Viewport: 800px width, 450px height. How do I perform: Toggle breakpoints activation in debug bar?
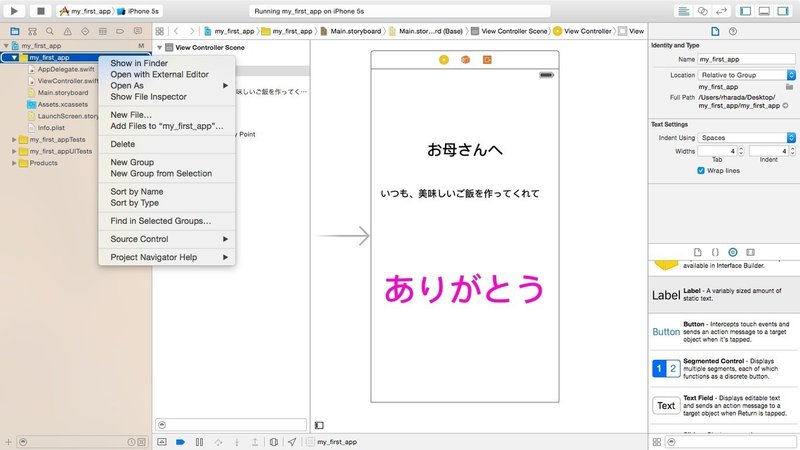click(x=180, y=442)
